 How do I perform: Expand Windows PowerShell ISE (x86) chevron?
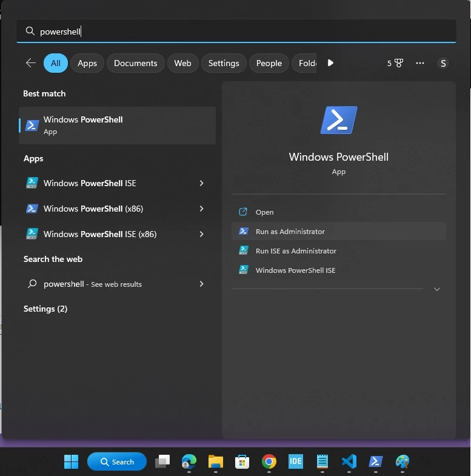[201, 234]
